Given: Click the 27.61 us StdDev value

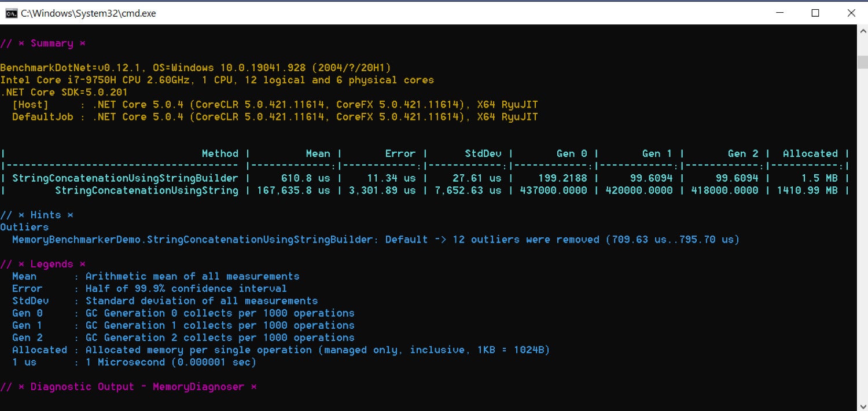Looking at the screenshot, I should click(477, 178).
